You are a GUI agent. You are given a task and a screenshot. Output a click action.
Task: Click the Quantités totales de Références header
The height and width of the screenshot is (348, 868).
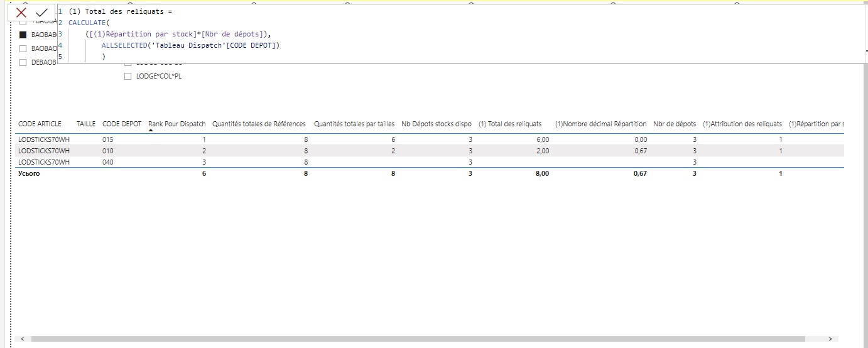(x=259, y=124)
